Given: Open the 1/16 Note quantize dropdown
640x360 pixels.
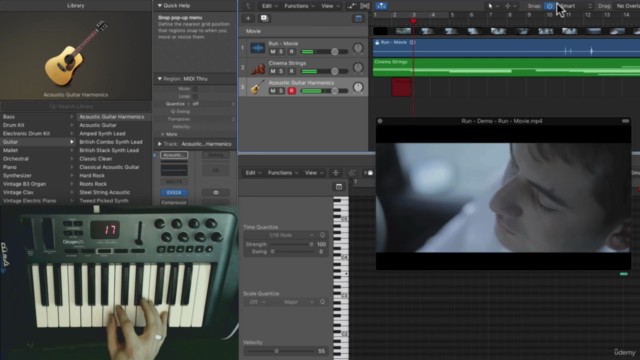Looking at the screenshot, I should point(280,235).
